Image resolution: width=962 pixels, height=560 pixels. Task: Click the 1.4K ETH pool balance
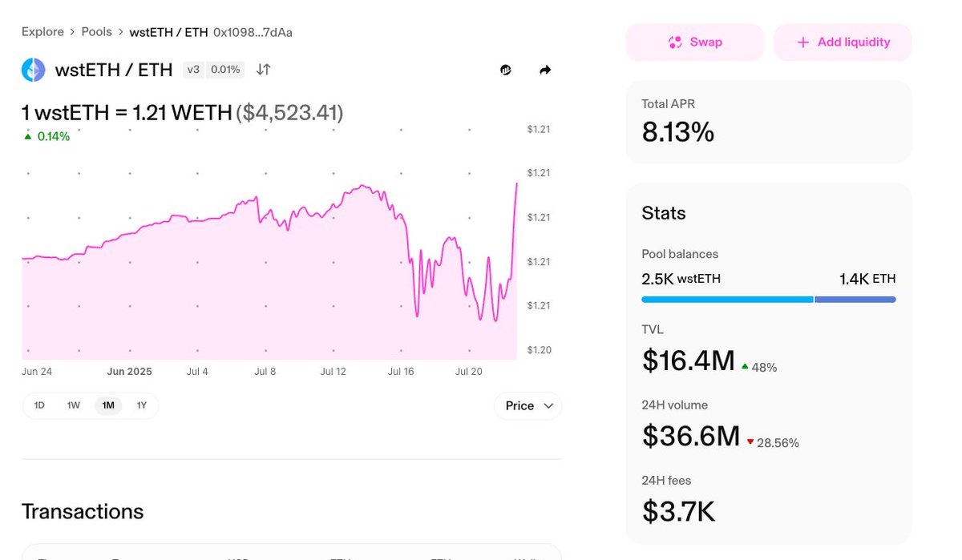click(867, 279)
